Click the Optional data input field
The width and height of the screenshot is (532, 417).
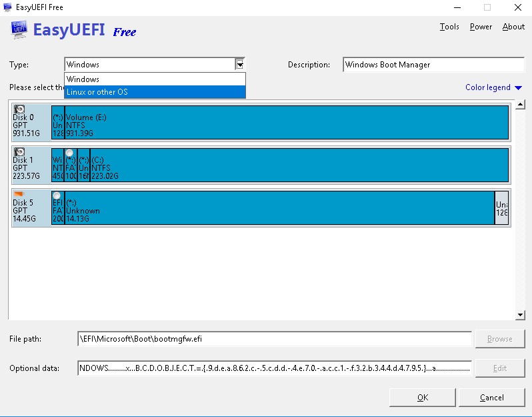coord(275,368)
